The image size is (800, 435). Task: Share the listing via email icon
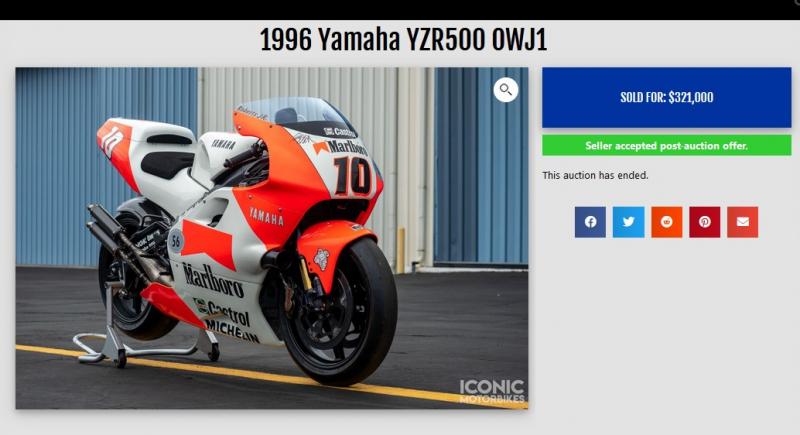[x=743, y=222]
